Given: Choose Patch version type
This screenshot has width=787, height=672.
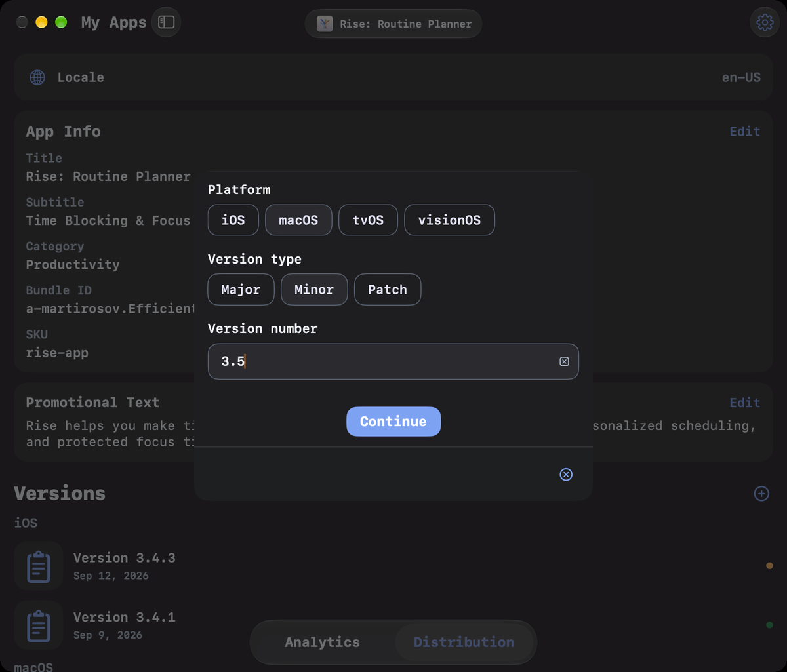Looking at the screenshot, I should click(x=388, y=289).
